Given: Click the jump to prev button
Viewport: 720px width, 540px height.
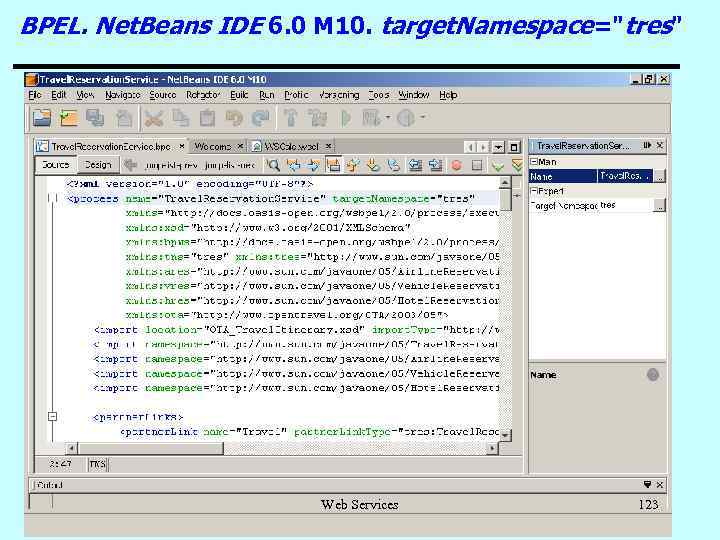Looking at the screenshot, I should pos(171,165).
